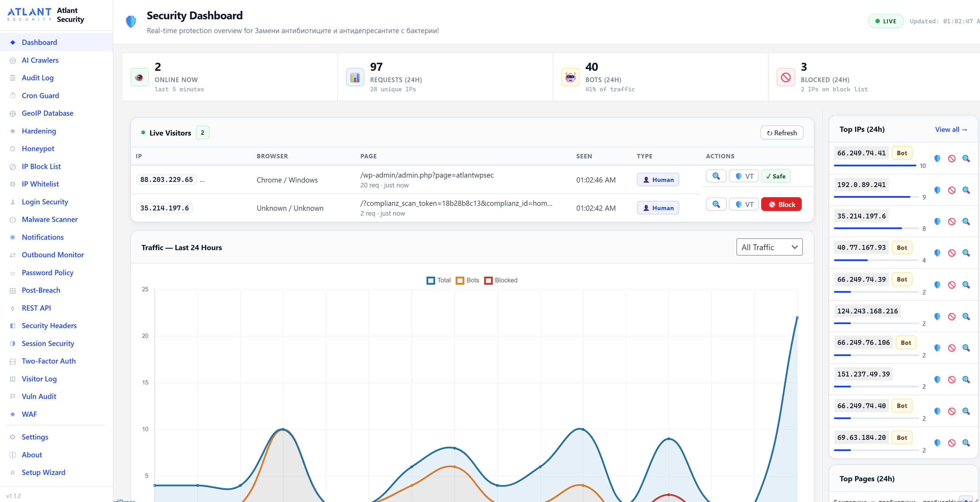Block icon for 124.243.168.216

pyautogui.click(x=952, y=317)
